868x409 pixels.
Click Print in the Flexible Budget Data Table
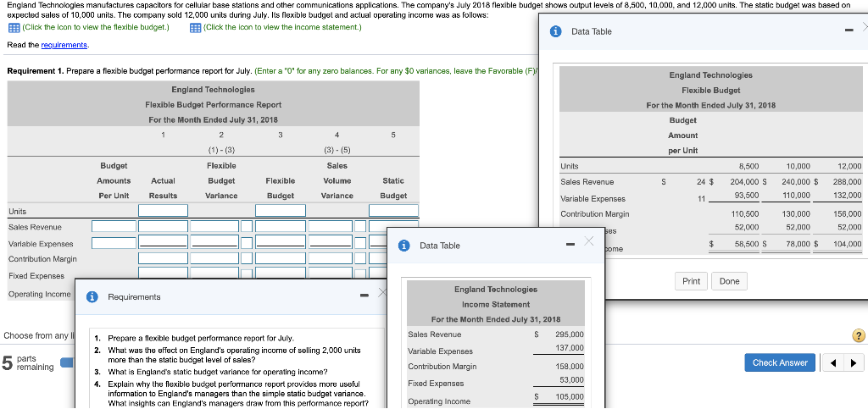(x=691, y=281)
